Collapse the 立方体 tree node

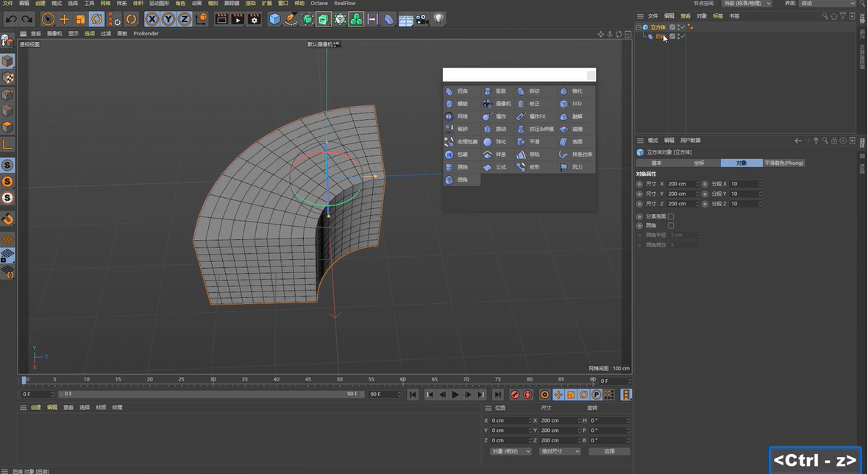click(638, 26)
